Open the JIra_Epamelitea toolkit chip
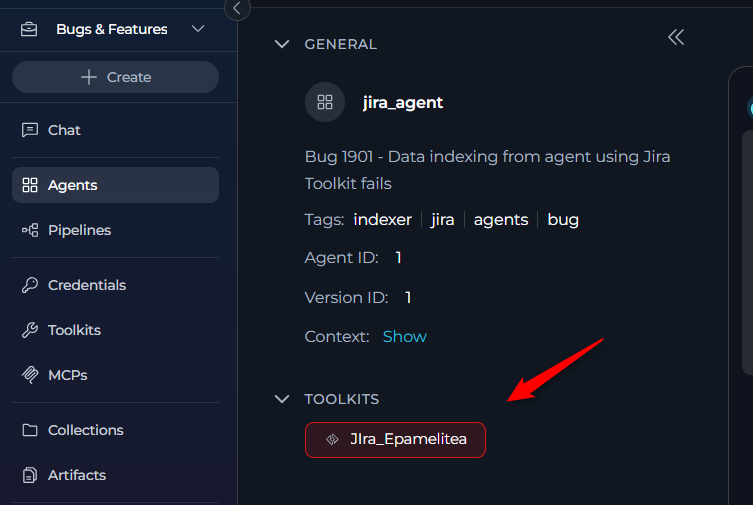The width and height of the screenshot is (753, 505). 395,439
